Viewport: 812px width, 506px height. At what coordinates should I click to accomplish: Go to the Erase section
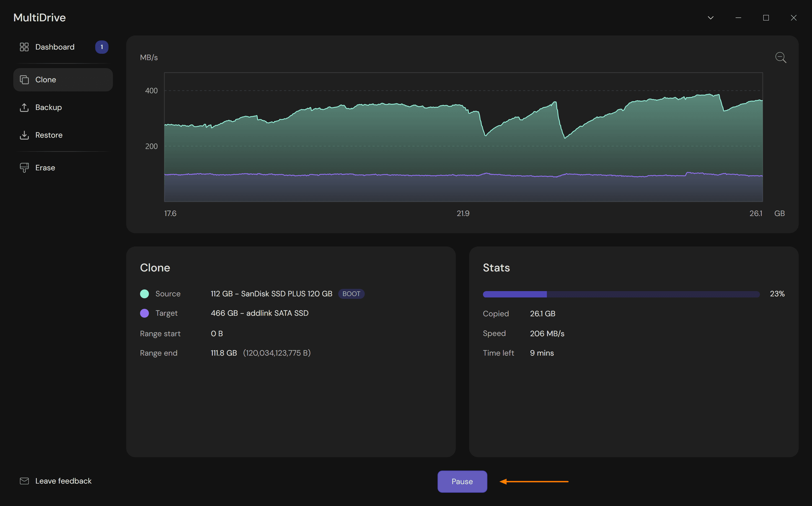click(x=45, y=168)
